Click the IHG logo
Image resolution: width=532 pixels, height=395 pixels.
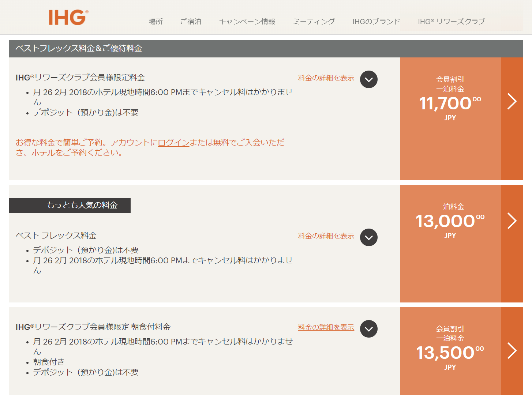tap(68, 18)
